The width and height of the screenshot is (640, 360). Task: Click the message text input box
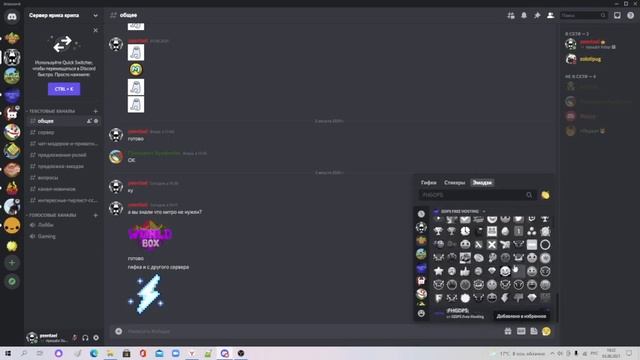pos(312,331)
